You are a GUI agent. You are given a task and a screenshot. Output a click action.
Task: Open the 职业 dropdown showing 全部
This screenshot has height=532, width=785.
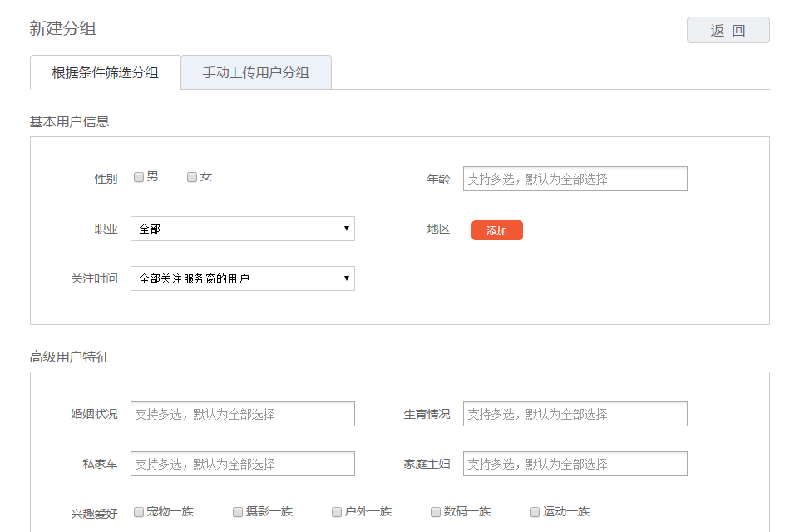[x=243, y=229]
